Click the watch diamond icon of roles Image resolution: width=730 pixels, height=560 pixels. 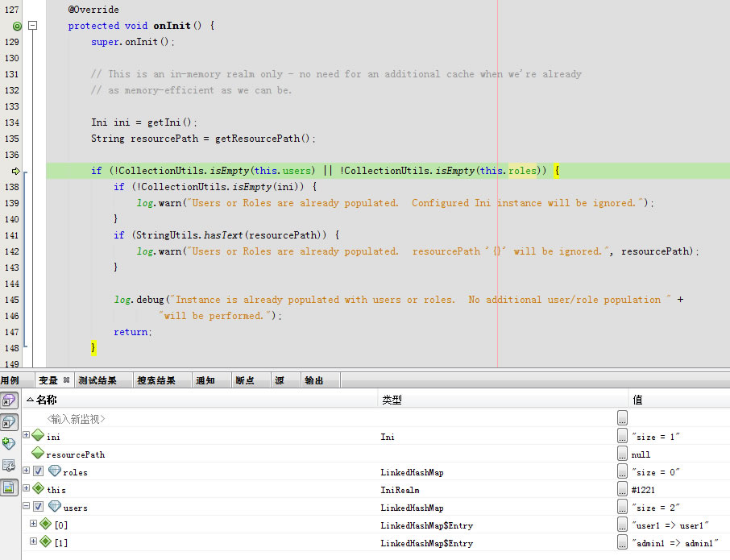pyautogui.click(x=55, y=471)
